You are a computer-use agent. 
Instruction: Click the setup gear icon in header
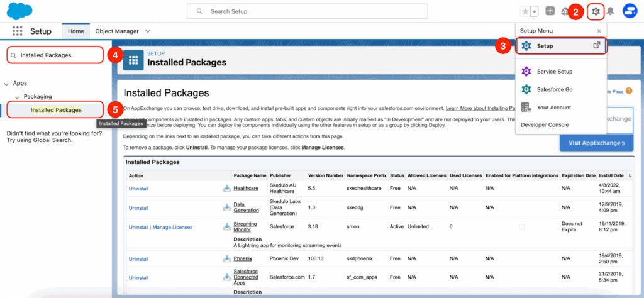click(596, 11)
